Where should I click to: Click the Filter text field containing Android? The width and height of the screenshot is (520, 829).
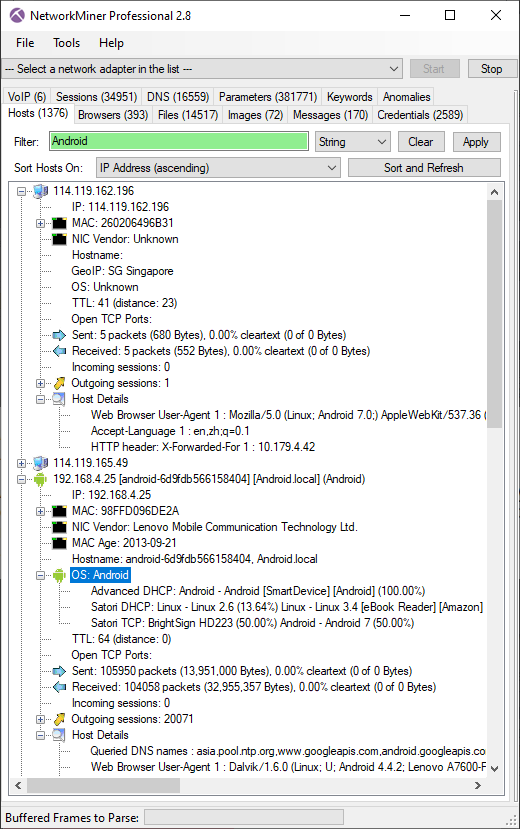click(x=179, y=141)
